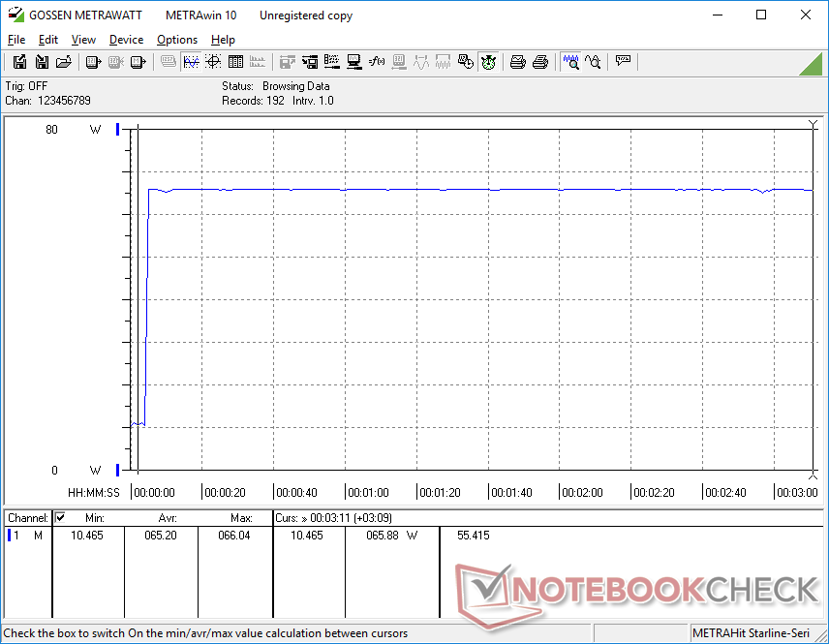Show the data table view icon
This screenshot has height=644, width=829.
234,62
